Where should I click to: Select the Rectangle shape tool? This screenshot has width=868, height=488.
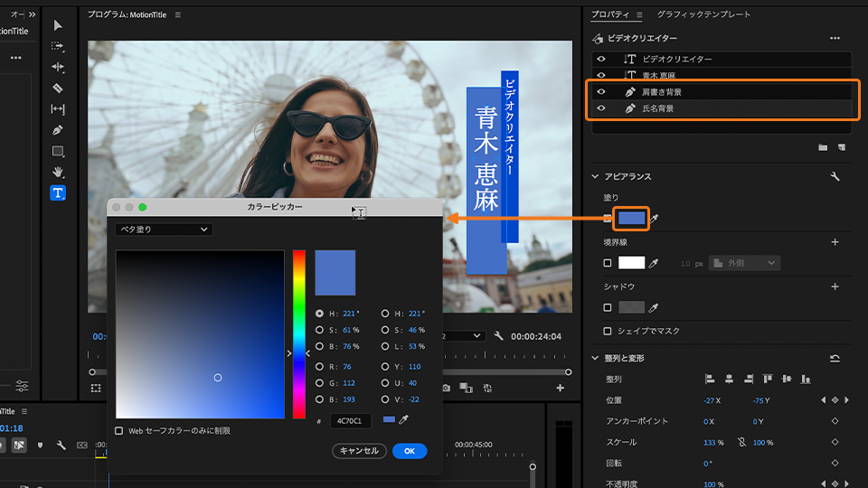(58, 151)
